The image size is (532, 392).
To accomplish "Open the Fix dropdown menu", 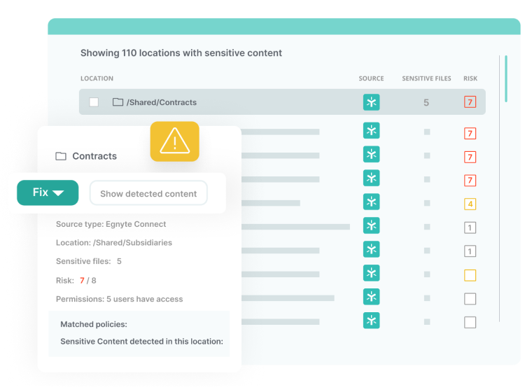I will (x=48, y=192).
